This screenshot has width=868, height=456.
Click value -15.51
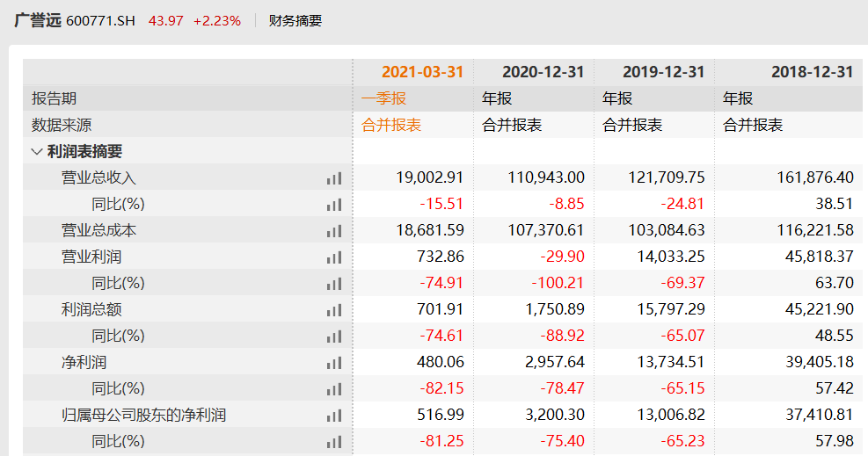441,204
